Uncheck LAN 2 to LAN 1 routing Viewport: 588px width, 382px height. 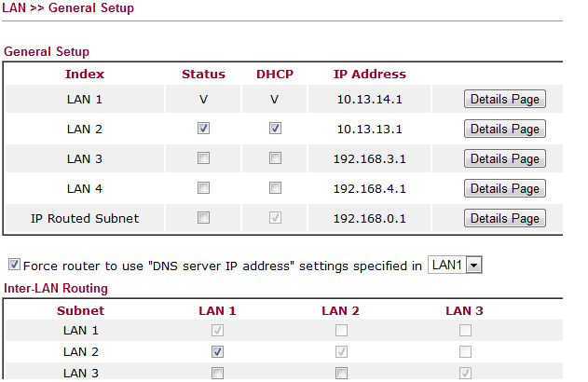tap(217, 352)
